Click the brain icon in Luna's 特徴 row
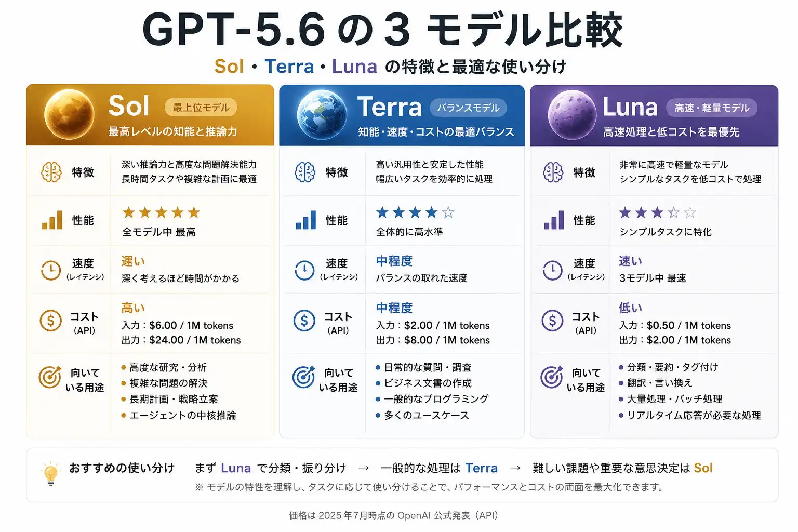The image size is (798, 532). point(553,172)
